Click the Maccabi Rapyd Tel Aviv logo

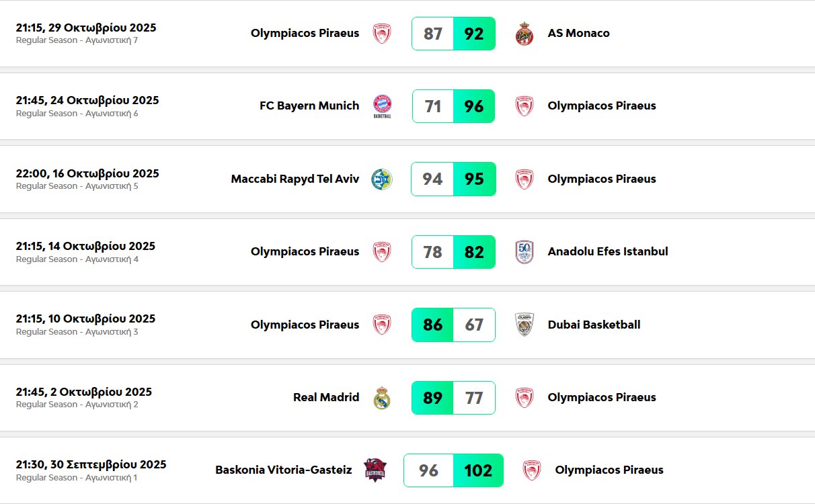tap(382, 179)
